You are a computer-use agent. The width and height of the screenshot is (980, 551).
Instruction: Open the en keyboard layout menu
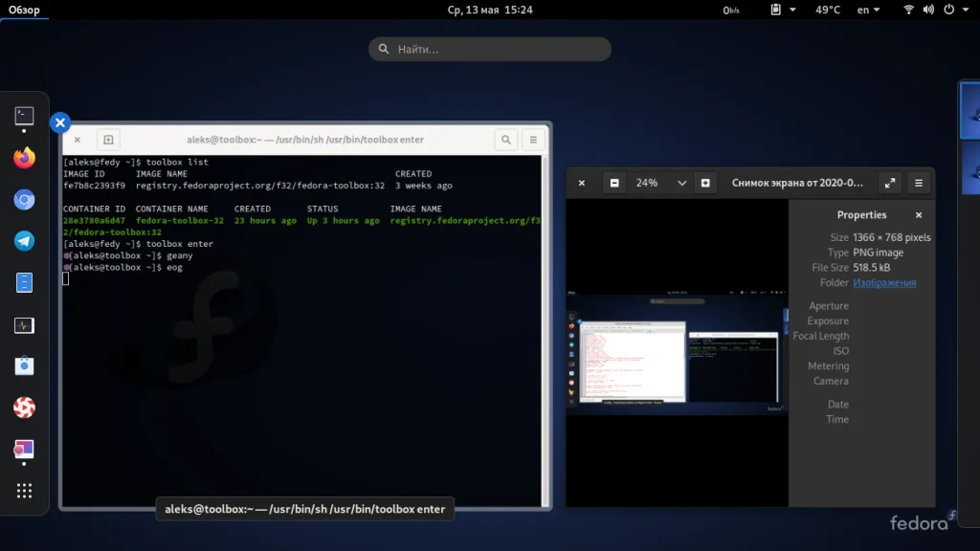point(868,10)
